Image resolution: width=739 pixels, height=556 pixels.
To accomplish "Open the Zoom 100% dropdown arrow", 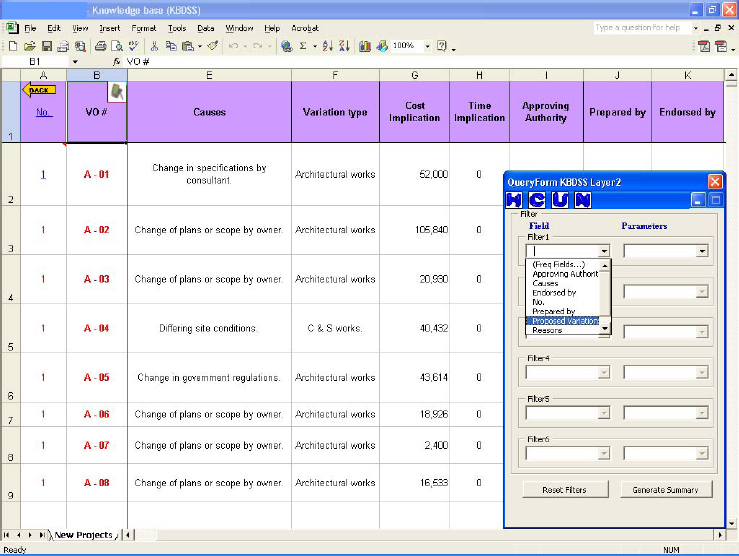I will click(x=427, y=46).
